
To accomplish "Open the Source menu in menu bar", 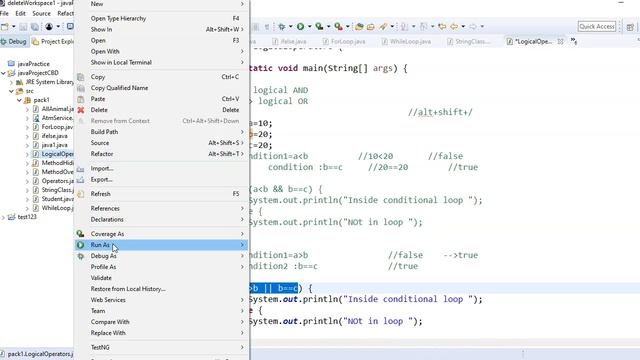I will (x=42, y=13).
